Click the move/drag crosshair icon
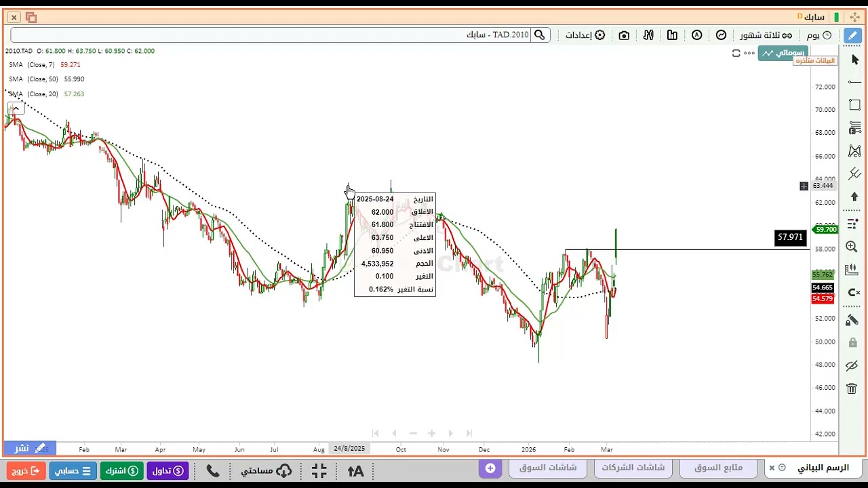This screenshot has height=488, width=868. pyautogui.click(x=854, y=17)
